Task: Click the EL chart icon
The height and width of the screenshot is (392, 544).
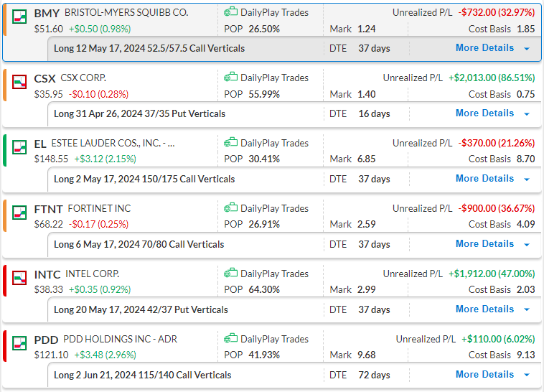Action: (x=19, y=147)
